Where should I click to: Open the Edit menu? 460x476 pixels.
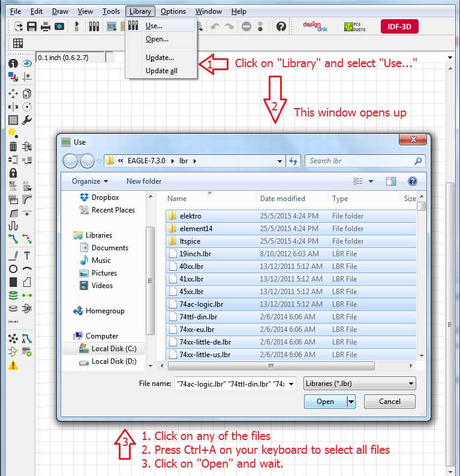37,11
